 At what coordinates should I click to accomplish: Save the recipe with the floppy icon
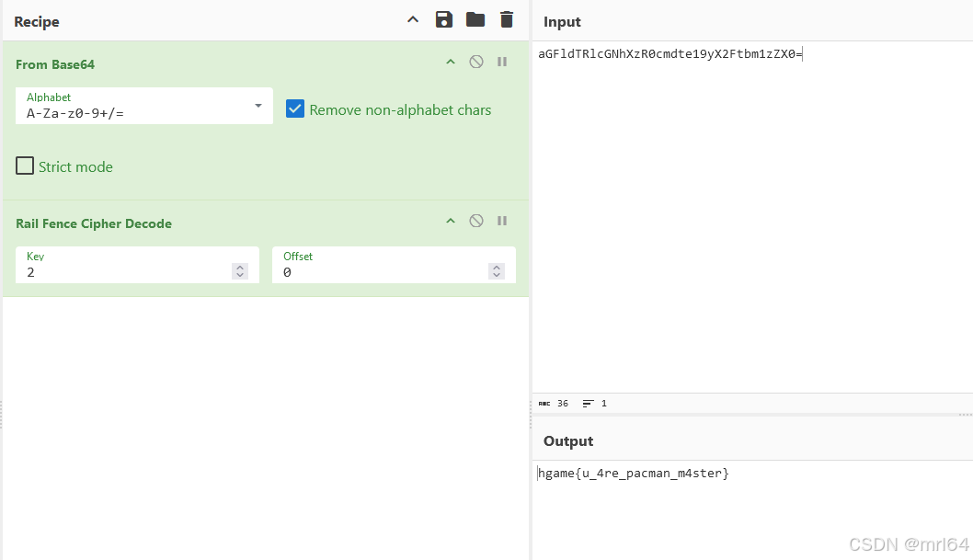(444, 20)
